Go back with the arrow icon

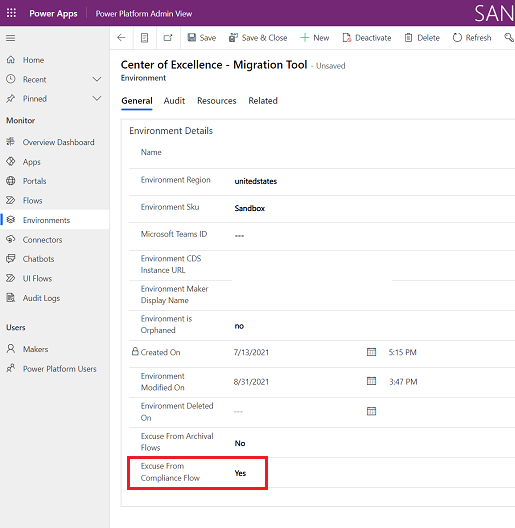(121, 38)
